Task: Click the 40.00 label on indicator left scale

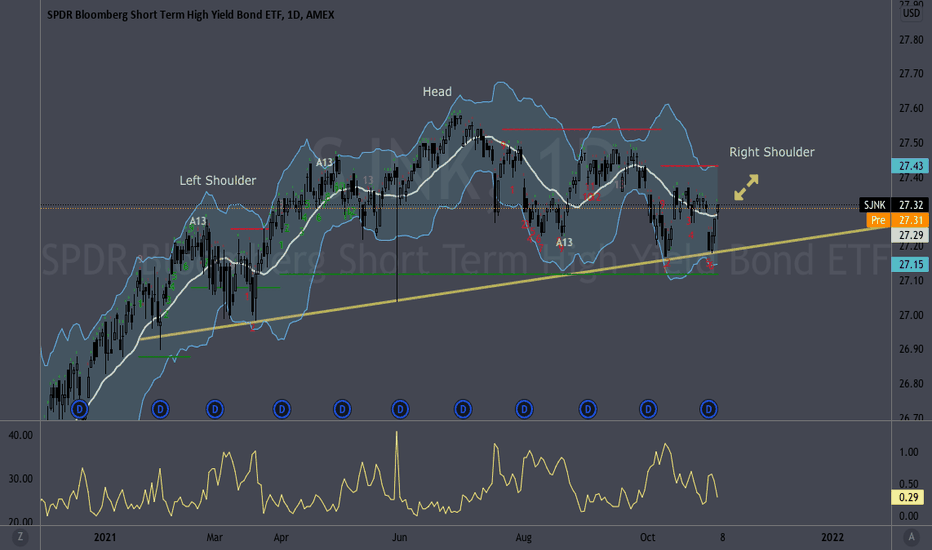Action: [x=20, y=435]
